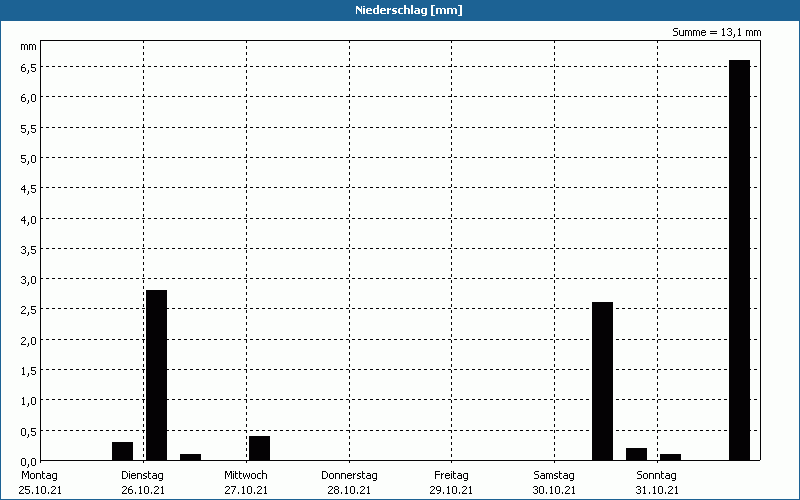Click the Freitag axis label

coord(451,475)
